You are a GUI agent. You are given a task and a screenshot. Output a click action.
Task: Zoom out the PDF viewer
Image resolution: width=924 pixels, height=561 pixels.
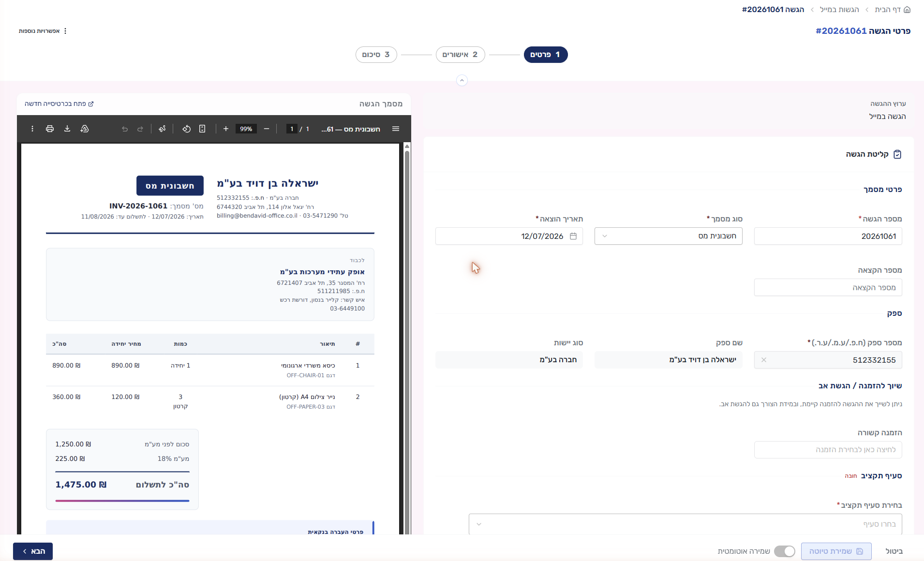click(266, 129)
